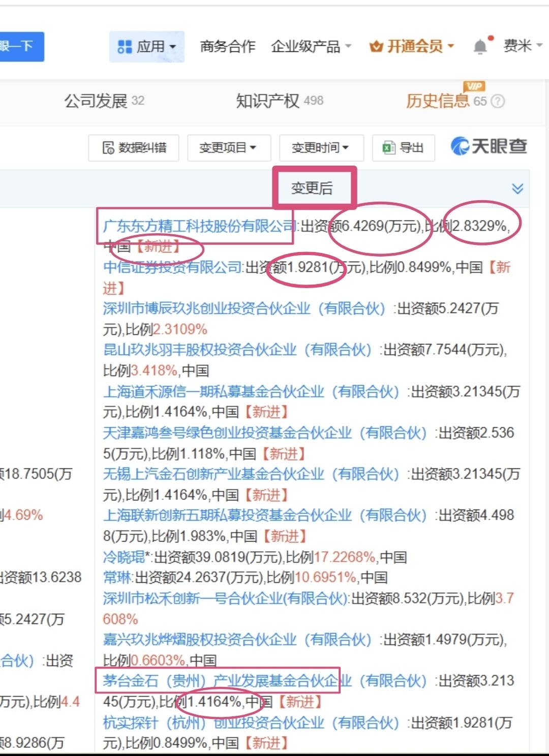549x756 pixels.
Task: Click the 0.6603% ratio value
Action: point(158,660)
